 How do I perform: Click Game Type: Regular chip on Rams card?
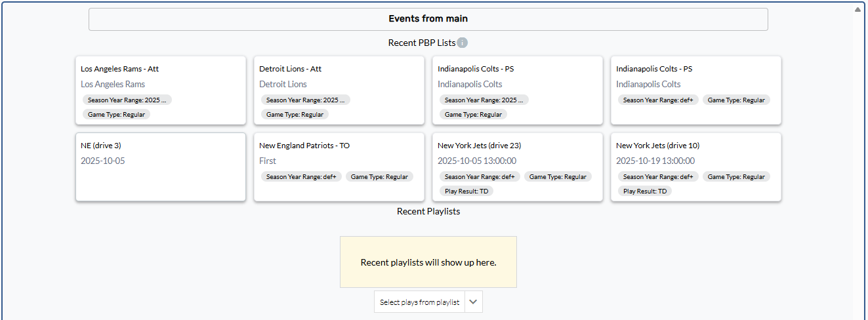pyautogui.click(x=116, y=114)
